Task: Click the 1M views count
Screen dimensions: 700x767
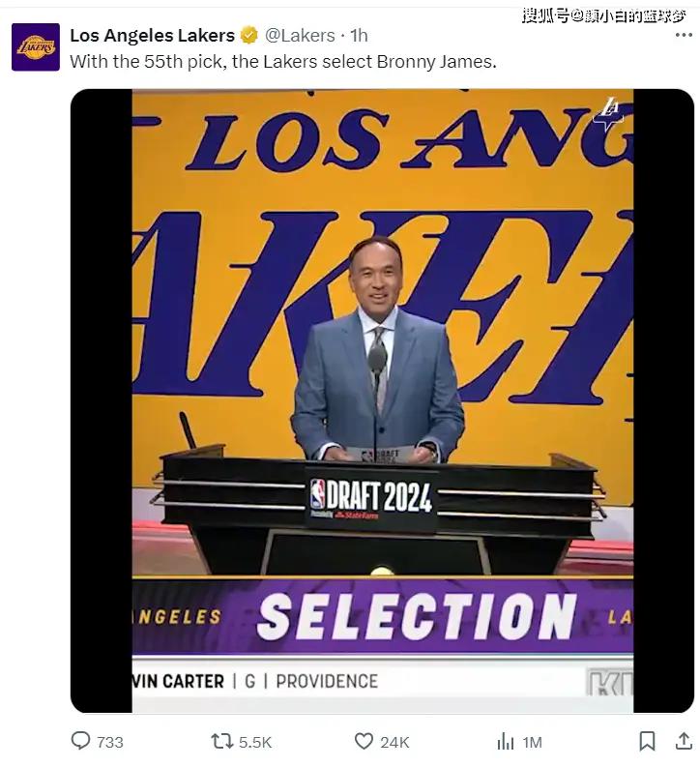Action: [x=532, y=742]
